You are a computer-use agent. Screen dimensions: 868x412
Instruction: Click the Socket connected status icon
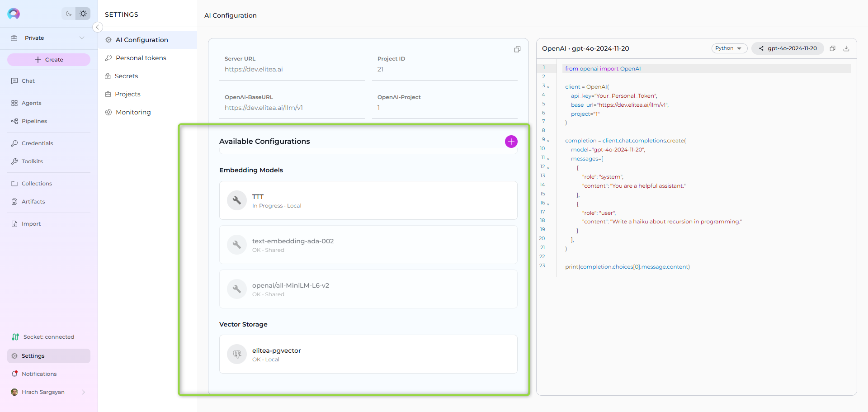click(x=15, y=337)
